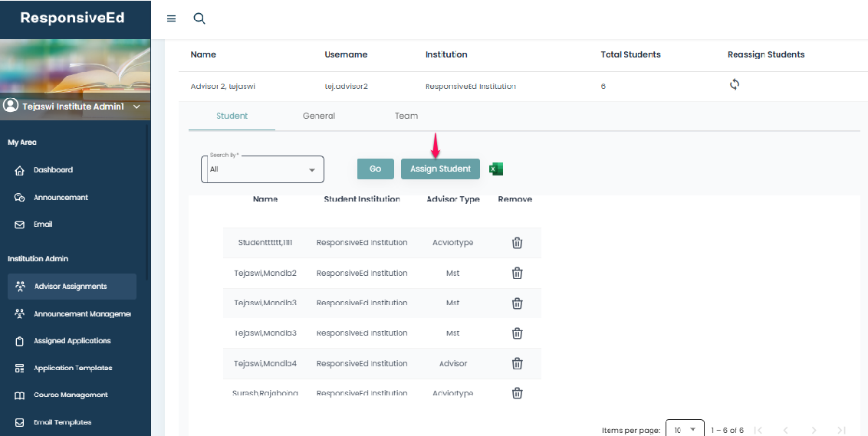Remove Tejaswi,Mandla4 using trash icon
The height and width of the screenshot is (436, 868).
pos(517,364)
